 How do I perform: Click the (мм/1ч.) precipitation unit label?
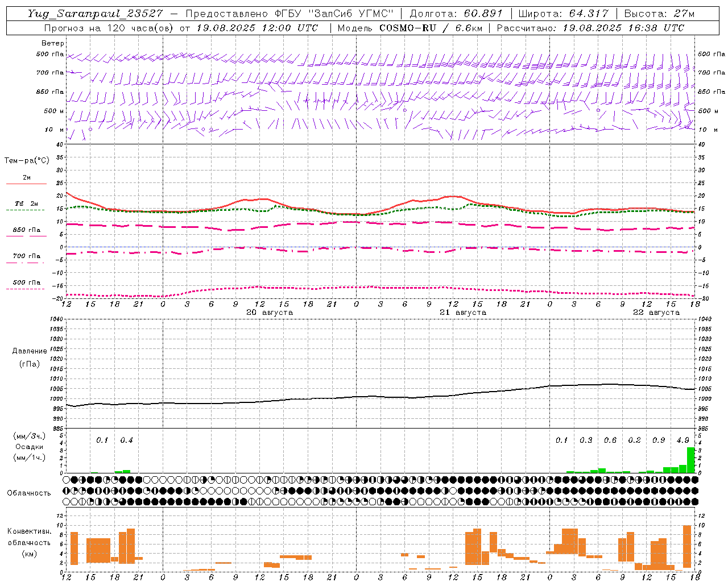tap(30, 457)
